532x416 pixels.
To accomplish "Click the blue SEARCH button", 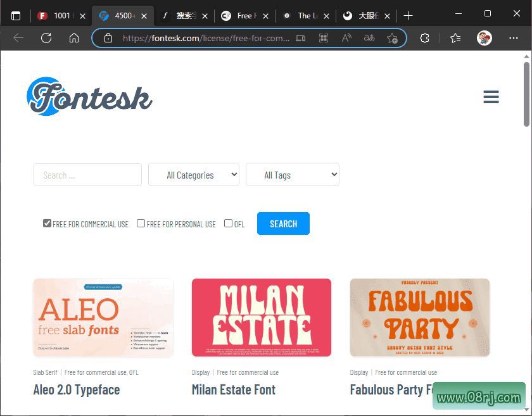I will click(x=283, y=224).
